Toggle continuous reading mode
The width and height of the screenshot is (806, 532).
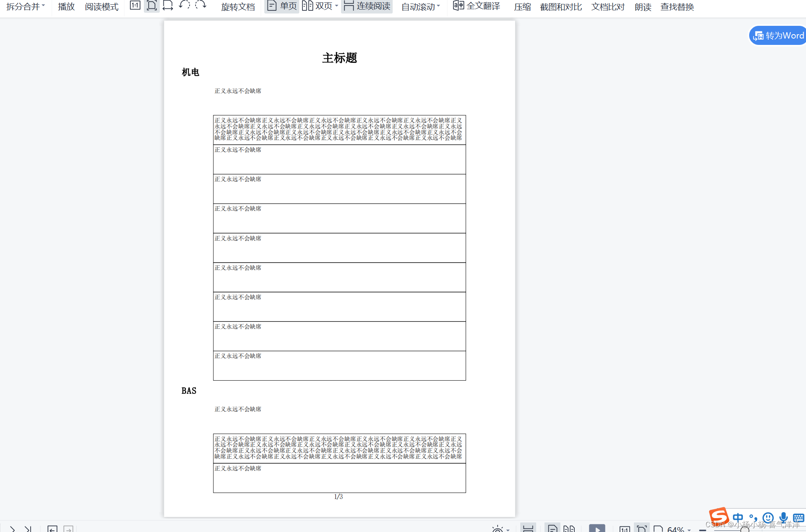[x=367, y=6]
